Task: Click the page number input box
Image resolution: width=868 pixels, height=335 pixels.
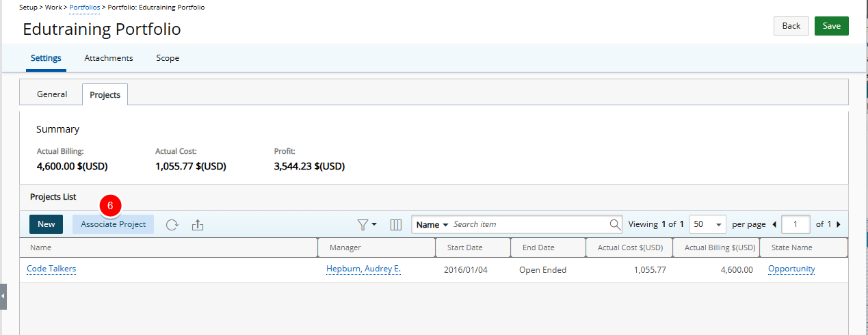Action: [795, 224]
